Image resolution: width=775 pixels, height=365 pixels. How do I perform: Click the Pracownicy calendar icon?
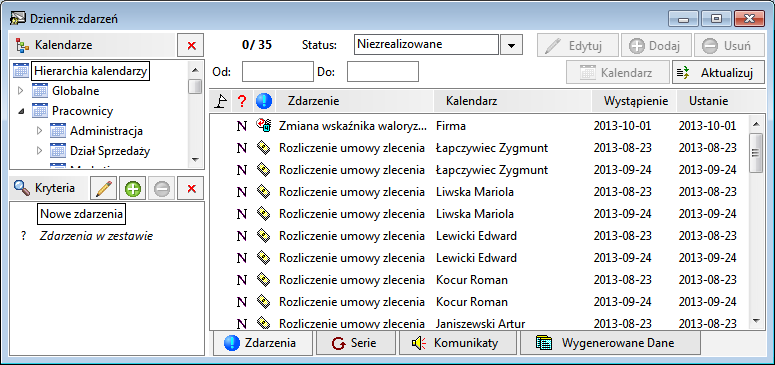click(x=40, y=111)
